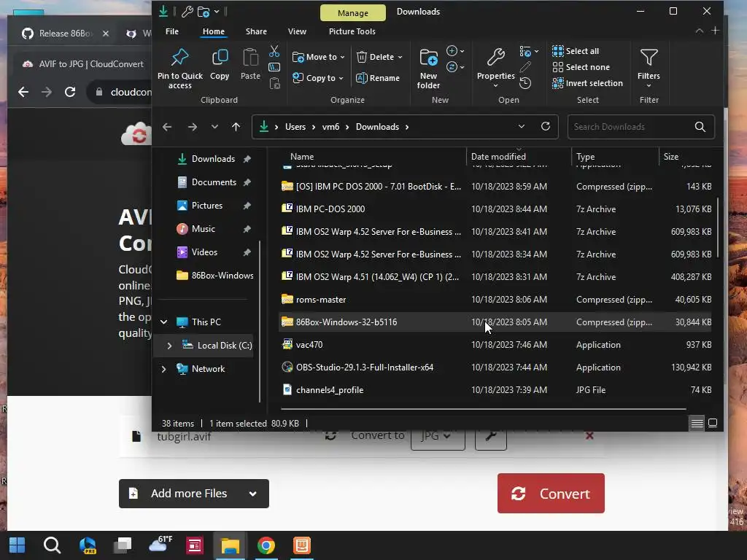Open Downloads in the sidebar
Viewport: 747px width, 560px height.
tap(213, 158)
